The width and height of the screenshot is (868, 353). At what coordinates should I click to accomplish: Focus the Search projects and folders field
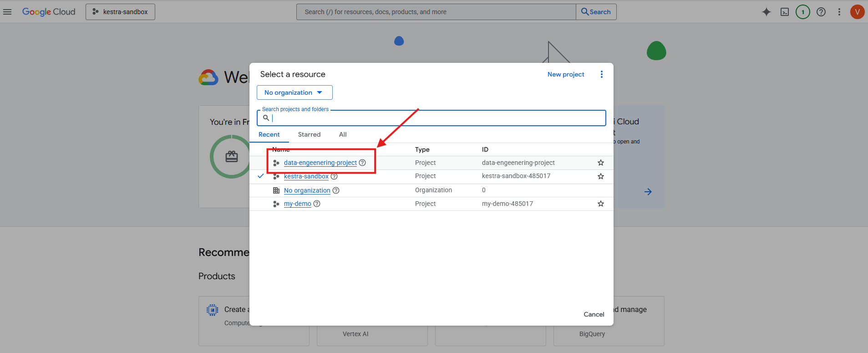437,118
